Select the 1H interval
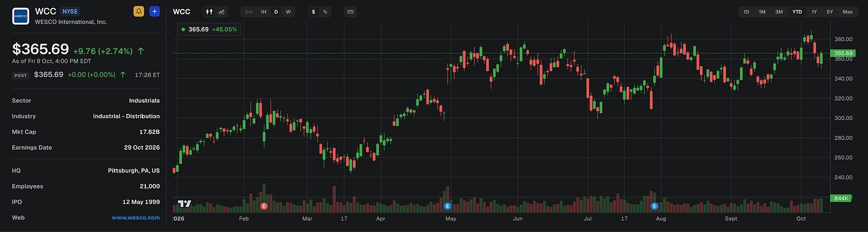This screenshot has width=868, height=232. point(263,11)
